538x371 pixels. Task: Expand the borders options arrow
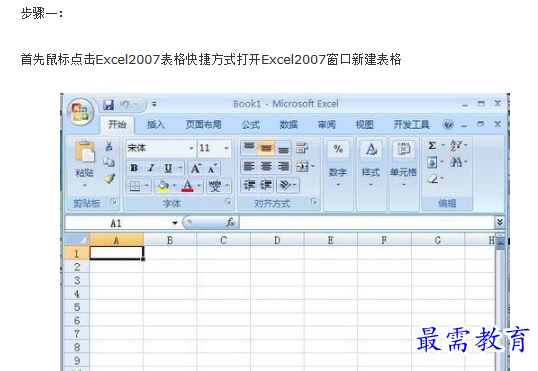[x=147, y=186]
